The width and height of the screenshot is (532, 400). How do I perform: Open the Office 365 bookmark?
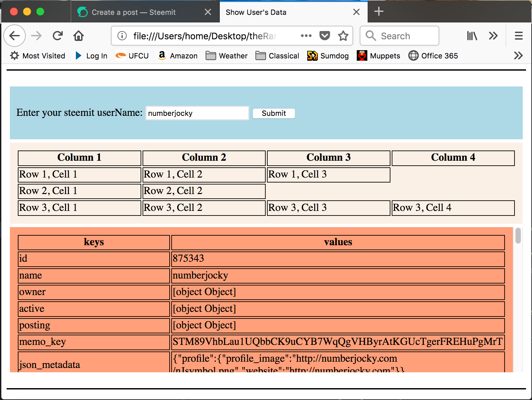point(433,56)
